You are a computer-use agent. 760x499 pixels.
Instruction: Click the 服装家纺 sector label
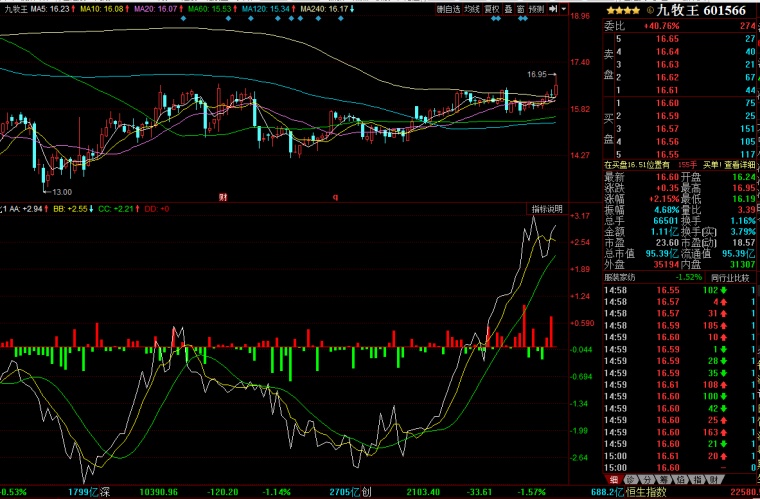pos(619,278)
